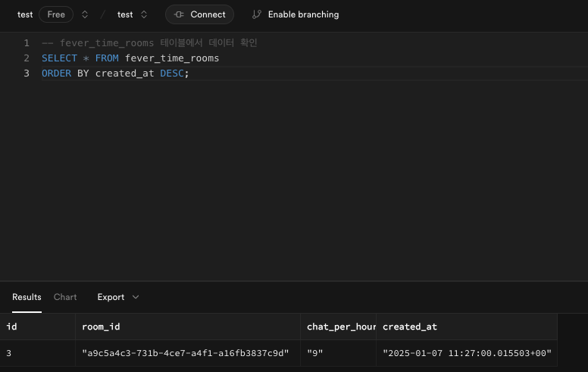
Task: Select the id cell with value 3
Action: (37, 353)
